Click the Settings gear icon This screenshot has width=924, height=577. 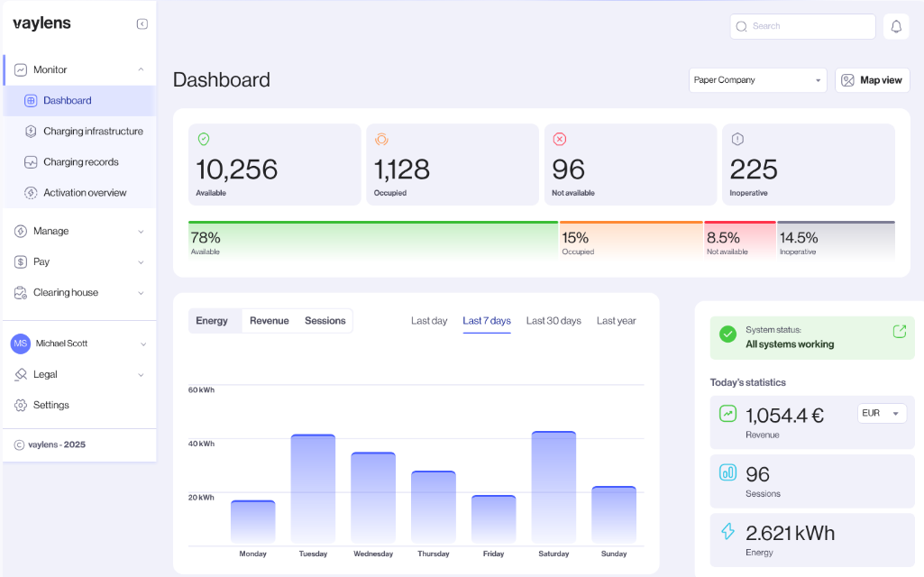click(x=21, y=406)
